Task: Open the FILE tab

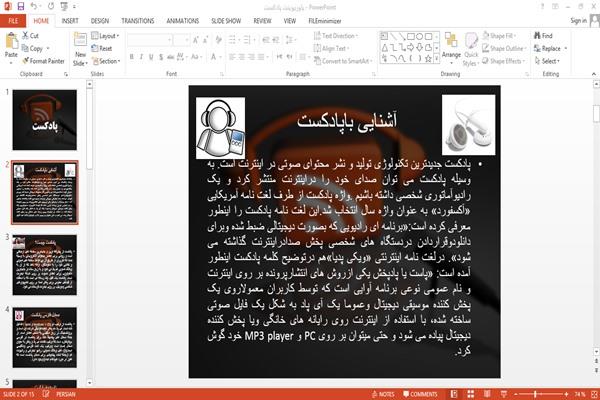Action: [13, 21]
